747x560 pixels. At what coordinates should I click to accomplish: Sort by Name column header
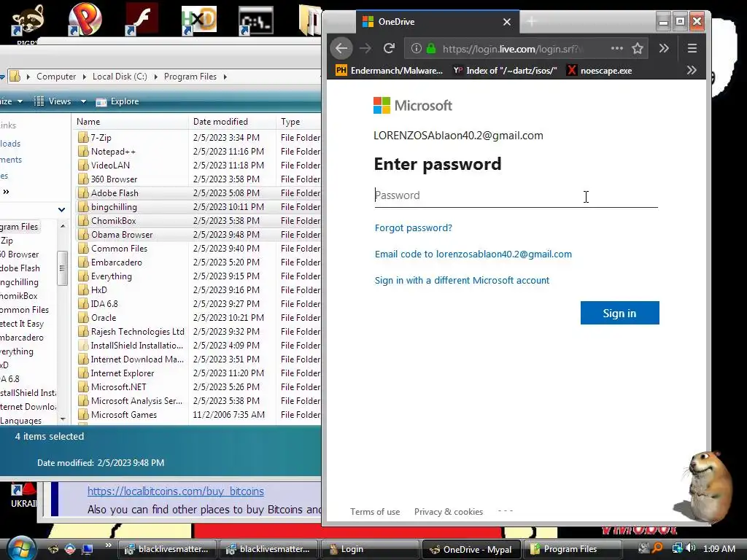[x=131, y=122]
